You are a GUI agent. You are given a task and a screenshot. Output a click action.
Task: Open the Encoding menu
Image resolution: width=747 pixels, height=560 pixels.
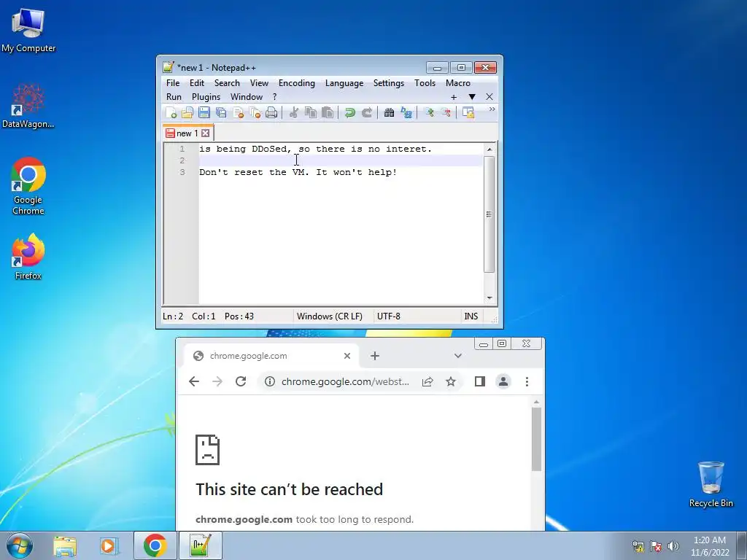[x=296, y=83]
